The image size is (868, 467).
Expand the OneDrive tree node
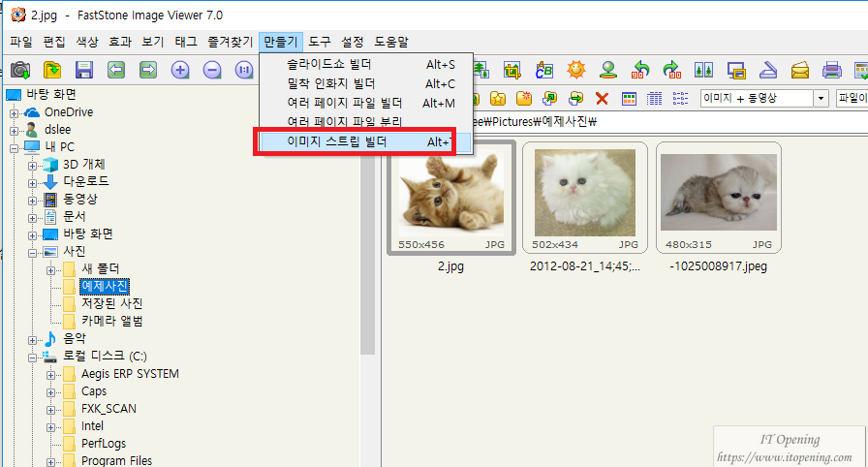(15, 112)
